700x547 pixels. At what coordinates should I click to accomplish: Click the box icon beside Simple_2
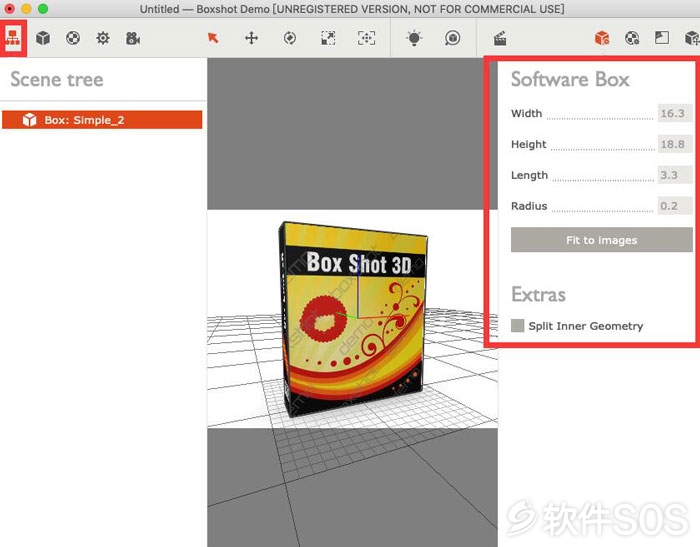tap(29, 120)
